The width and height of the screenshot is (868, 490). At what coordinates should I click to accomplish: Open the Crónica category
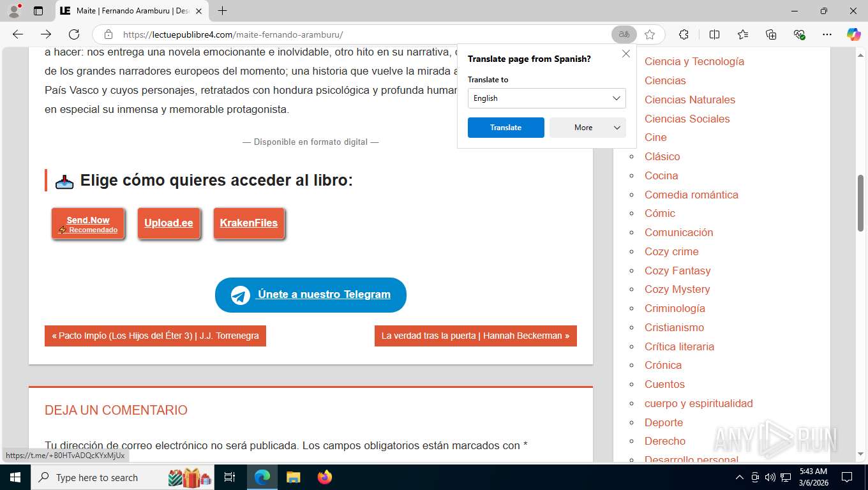click(x=663, y=365)
